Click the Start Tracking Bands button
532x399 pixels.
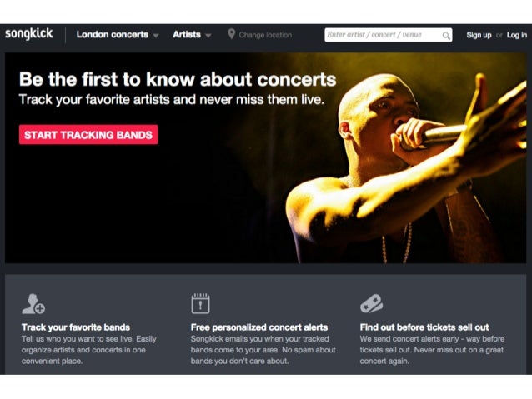pyautogui.click(x=88, y=135)
